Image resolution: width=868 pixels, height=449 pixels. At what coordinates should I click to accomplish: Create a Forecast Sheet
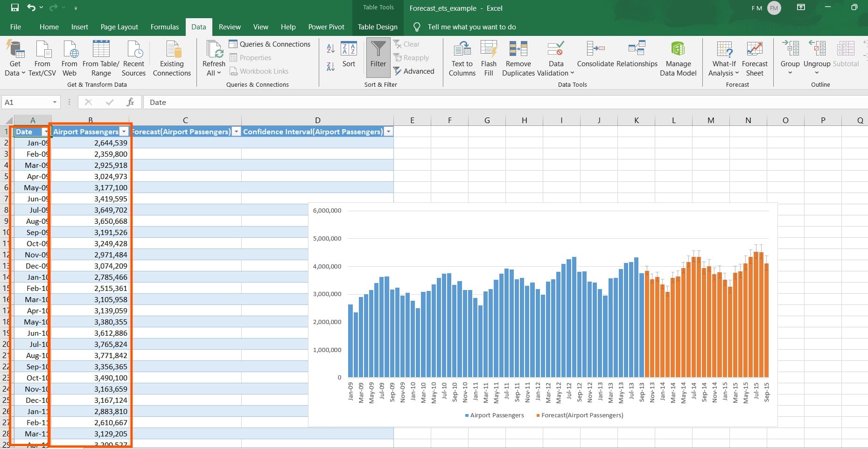(754, 57)
